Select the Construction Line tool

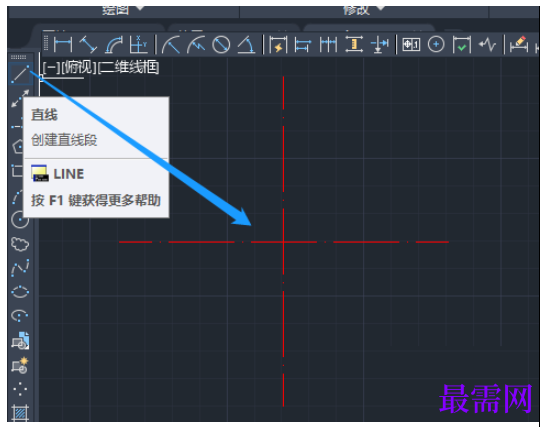[20, 98]
